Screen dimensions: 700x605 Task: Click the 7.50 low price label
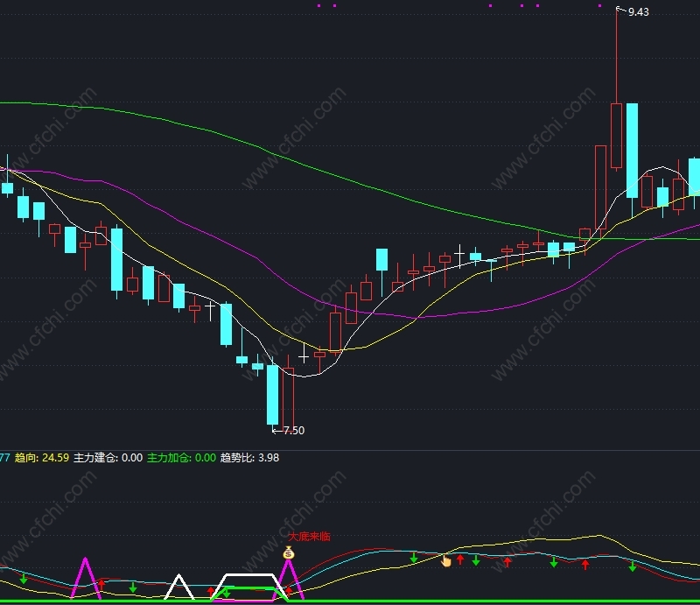pos(294,430)
